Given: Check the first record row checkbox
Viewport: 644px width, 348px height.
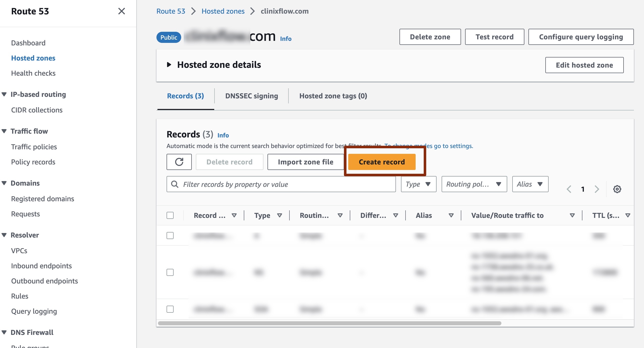Looking at the screenshot, I should coord(170,236).
